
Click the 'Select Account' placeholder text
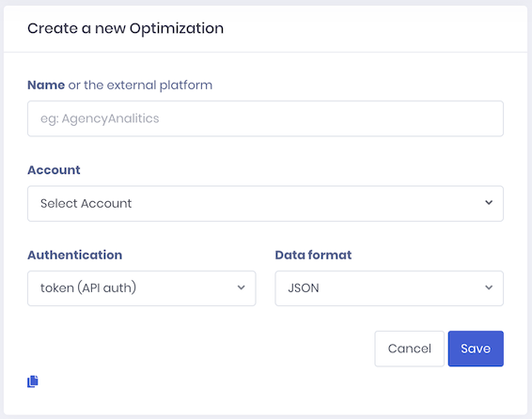tap(86, 204)
